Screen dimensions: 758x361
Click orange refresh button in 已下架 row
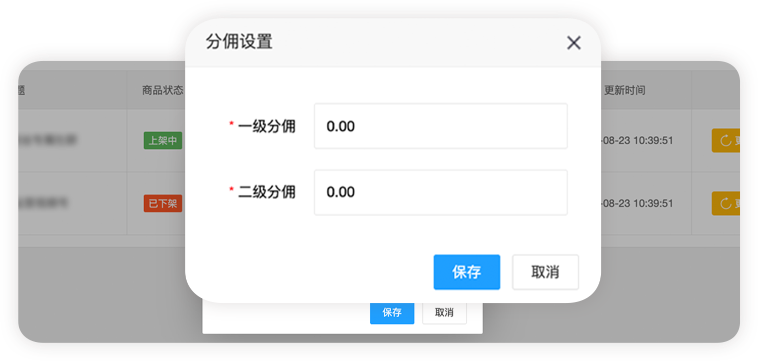click(726, 203)
